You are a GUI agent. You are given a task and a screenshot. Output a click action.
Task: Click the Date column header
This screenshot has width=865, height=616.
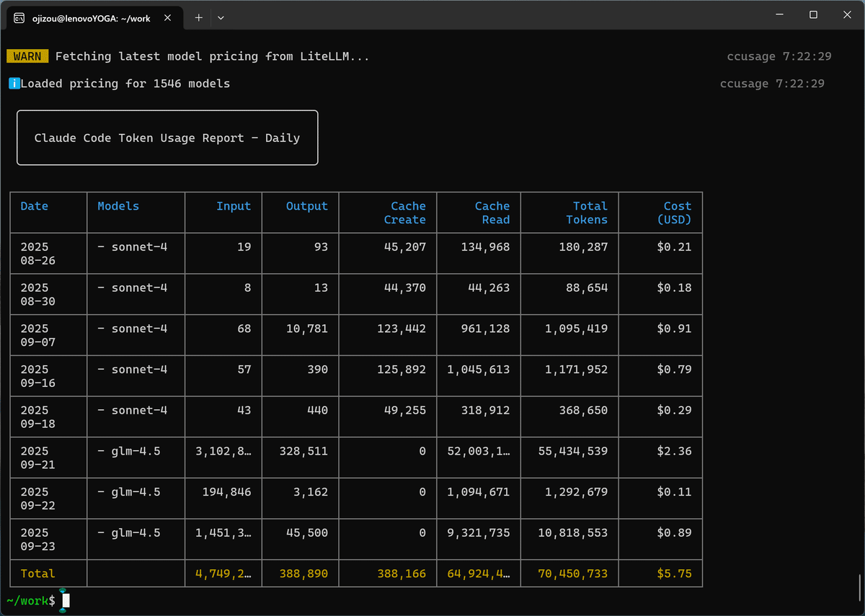click(x=34, y=206)
